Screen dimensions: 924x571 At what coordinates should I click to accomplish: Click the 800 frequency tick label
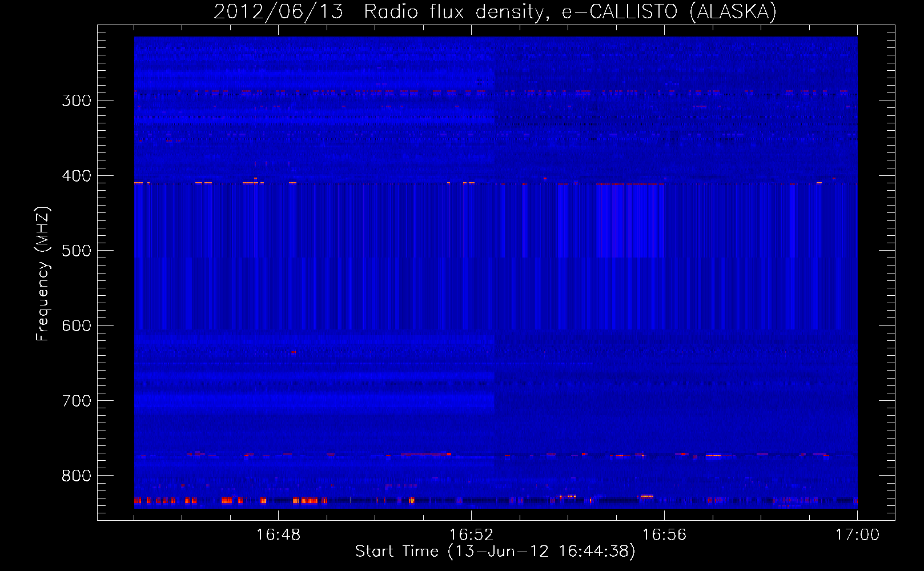pyautogui.click(x=77, y=476)
